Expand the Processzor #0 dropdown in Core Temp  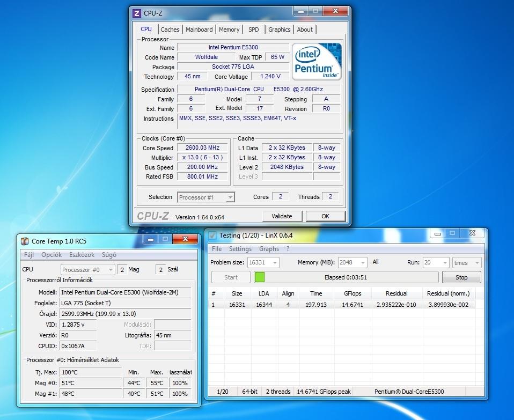point(111,270)
